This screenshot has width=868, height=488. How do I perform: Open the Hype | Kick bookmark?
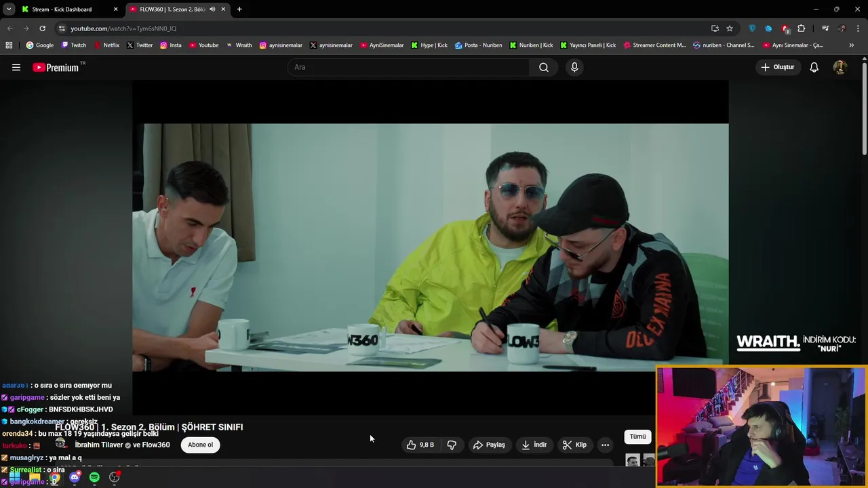[x=429, y=45]
